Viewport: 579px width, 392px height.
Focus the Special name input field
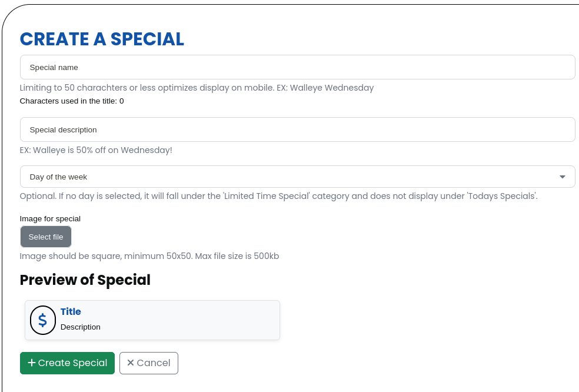click(298, 67)
